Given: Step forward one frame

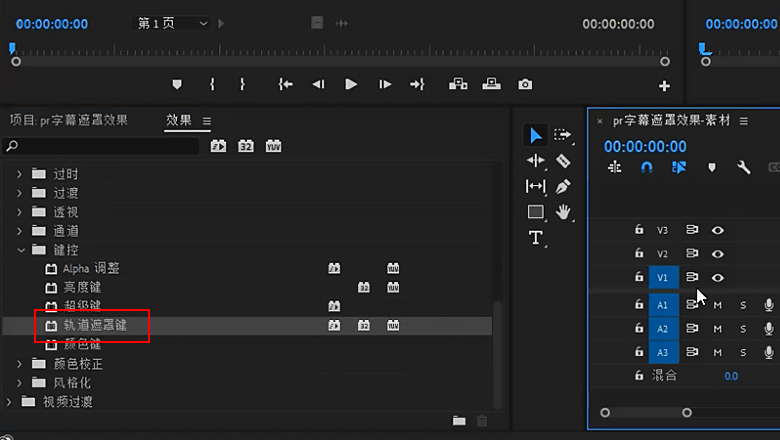Looking at the screenshot, I should 385,85.
